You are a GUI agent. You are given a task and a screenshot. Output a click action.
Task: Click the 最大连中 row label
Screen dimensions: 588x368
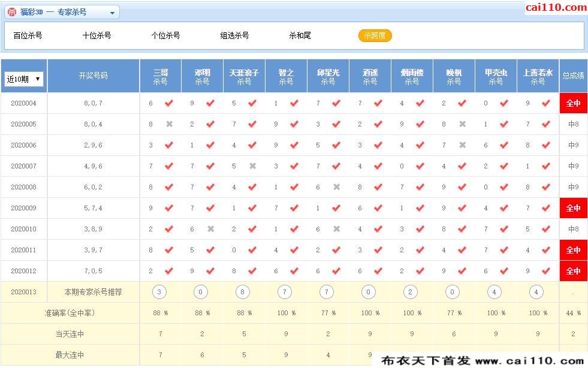[70, 355]
